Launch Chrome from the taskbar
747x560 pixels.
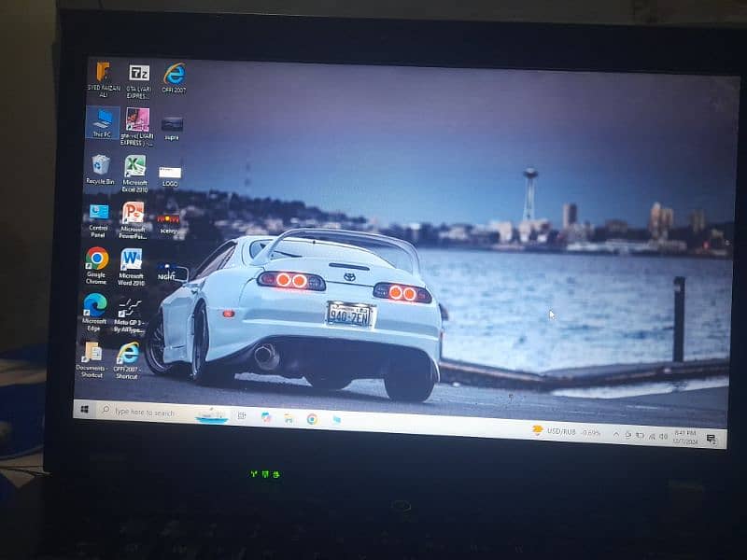coord(312,419)
